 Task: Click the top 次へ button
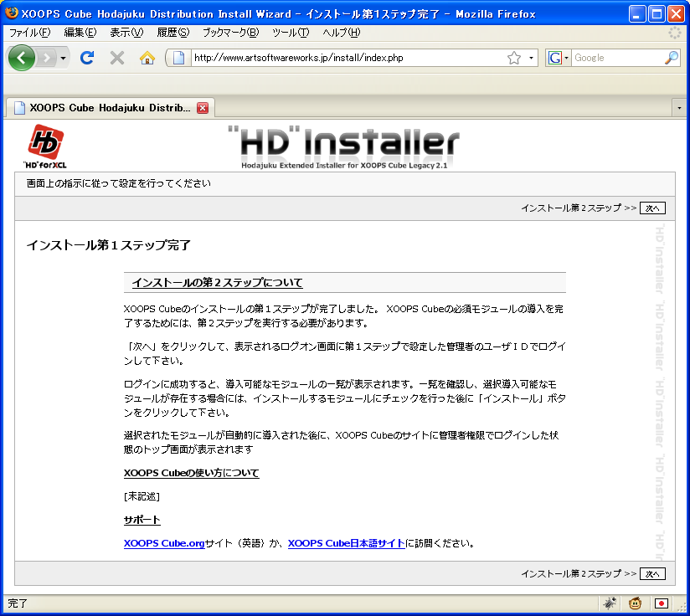[652, 208]
